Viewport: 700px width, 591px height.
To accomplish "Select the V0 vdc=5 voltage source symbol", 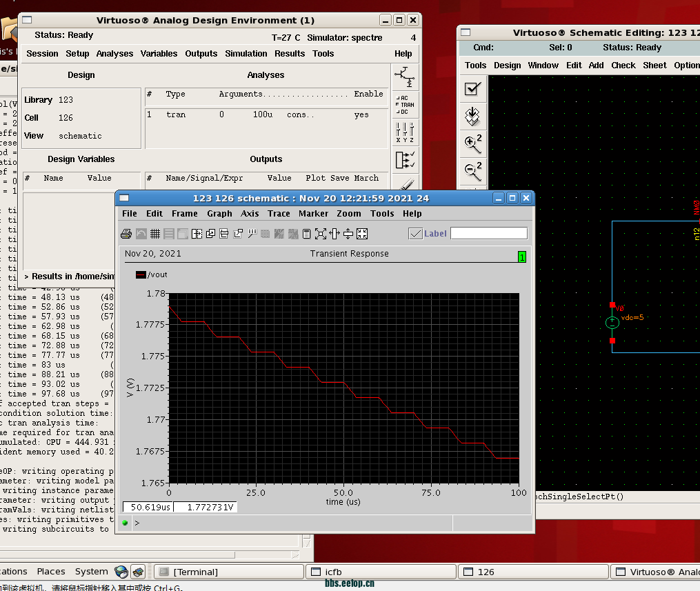I will pos(612,322).
